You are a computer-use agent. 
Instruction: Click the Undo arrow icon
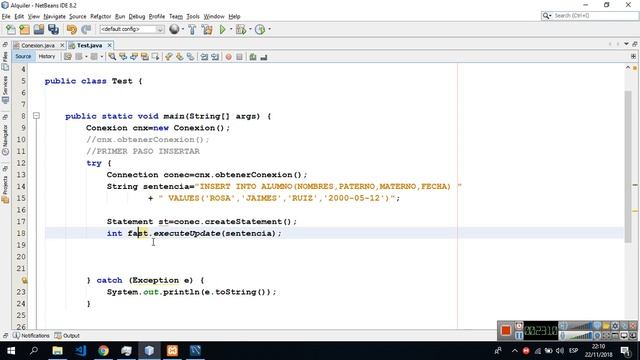(x=71, y=29)
